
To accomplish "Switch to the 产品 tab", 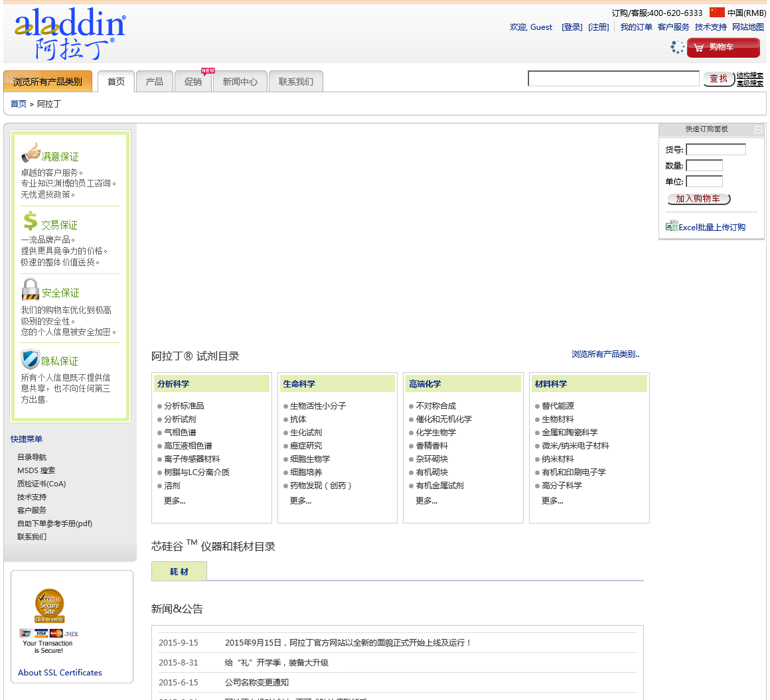I will point(154,82).
